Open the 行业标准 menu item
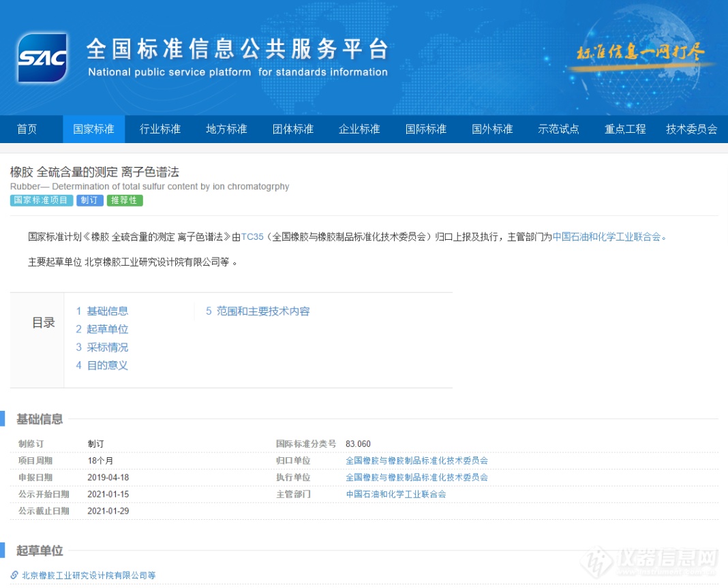The image size is (728, 588). [160, 129]
